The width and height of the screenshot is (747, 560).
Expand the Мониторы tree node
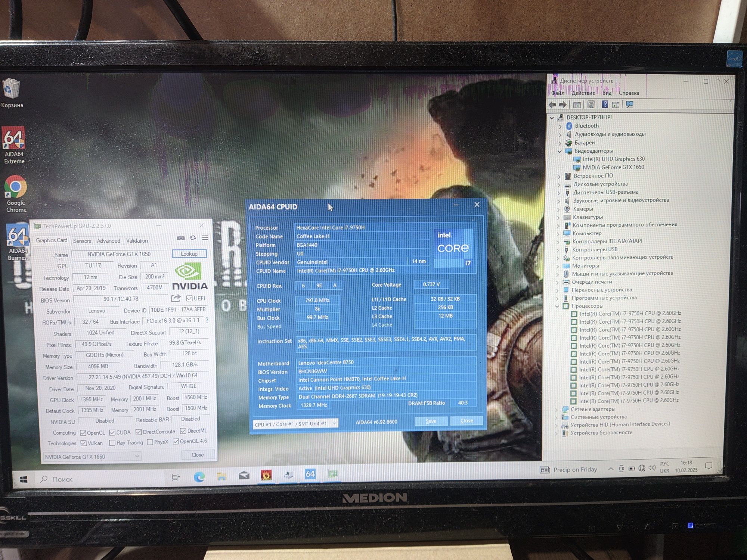pyautogui.click(x=558, y=266)
